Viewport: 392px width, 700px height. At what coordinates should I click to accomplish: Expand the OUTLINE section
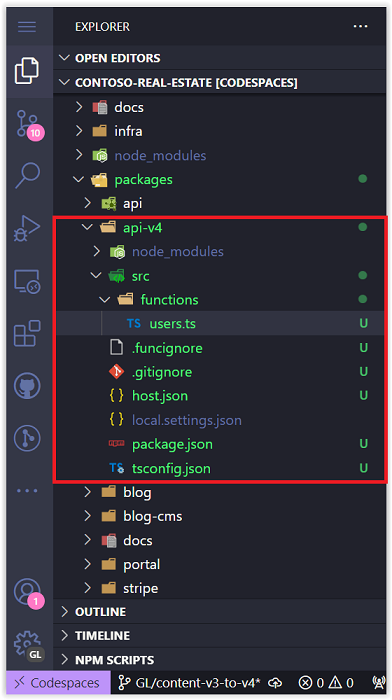(219, 612)
